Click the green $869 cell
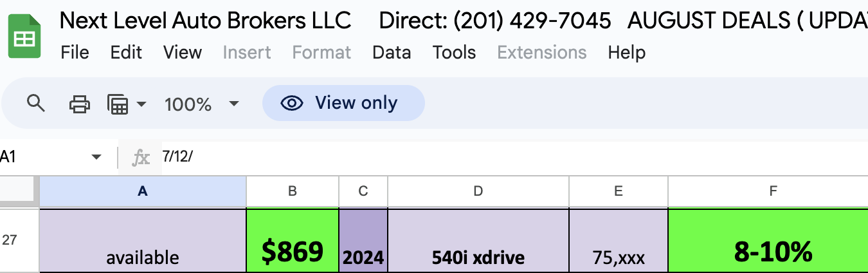Viewport: 868px width, 273px height. (x=293, y=240)
